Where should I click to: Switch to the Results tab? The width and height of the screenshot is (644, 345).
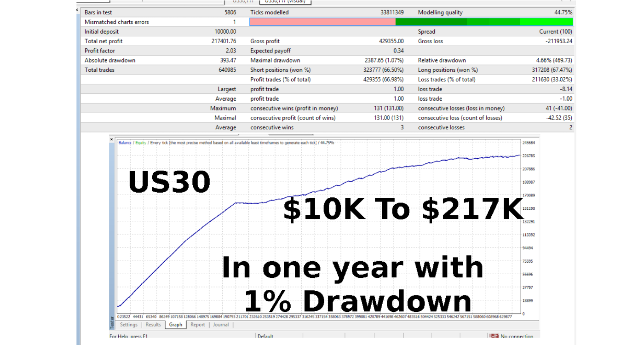153,325
